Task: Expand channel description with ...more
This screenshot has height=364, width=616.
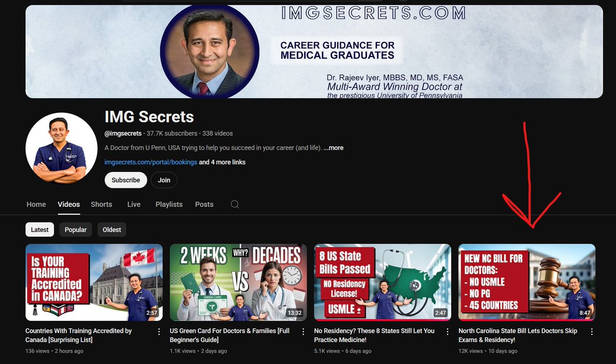Action: click(x=334, y=148)
